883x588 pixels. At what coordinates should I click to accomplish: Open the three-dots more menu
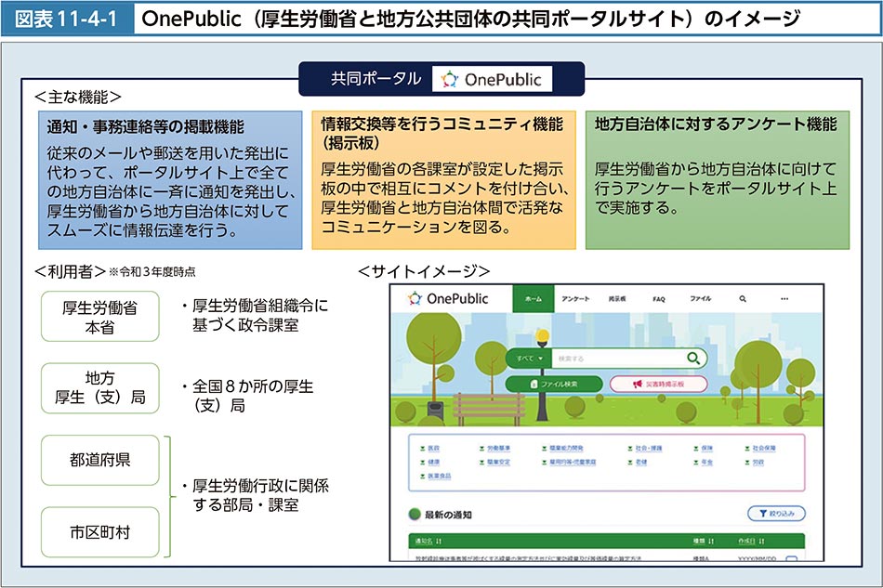click(x=784, y=299)
